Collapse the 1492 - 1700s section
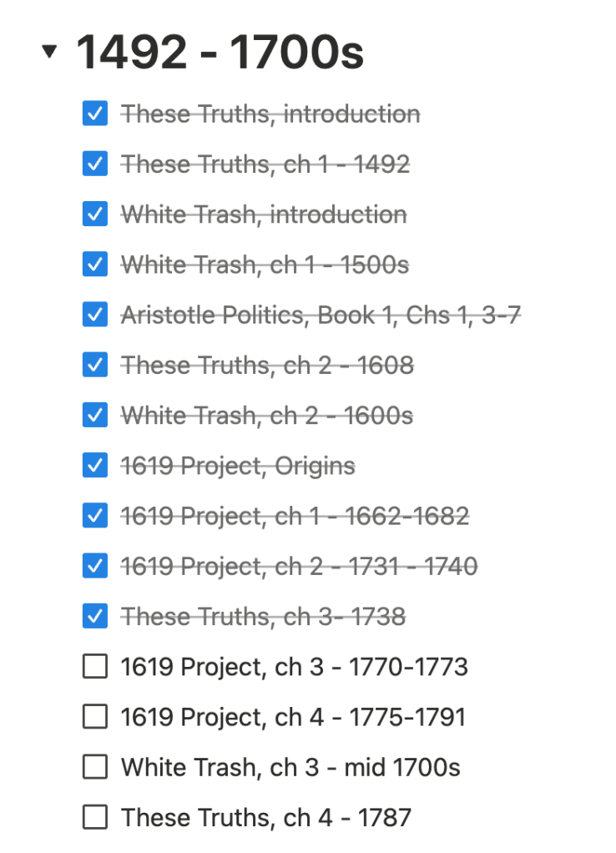 point(50,53)
